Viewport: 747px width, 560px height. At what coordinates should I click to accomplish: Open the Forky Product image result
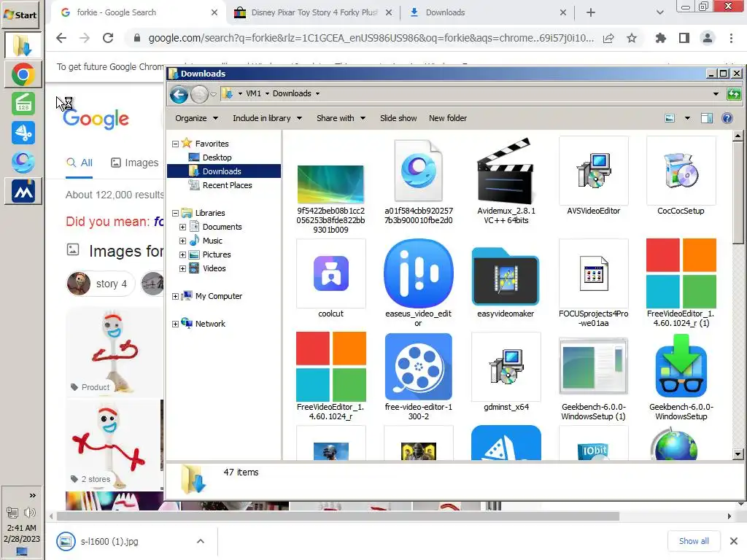point(115,351)
